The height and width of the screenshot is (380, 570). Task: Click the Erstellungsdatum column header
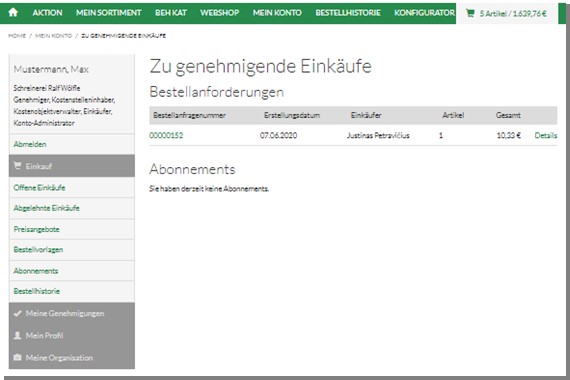pos(292,115)
